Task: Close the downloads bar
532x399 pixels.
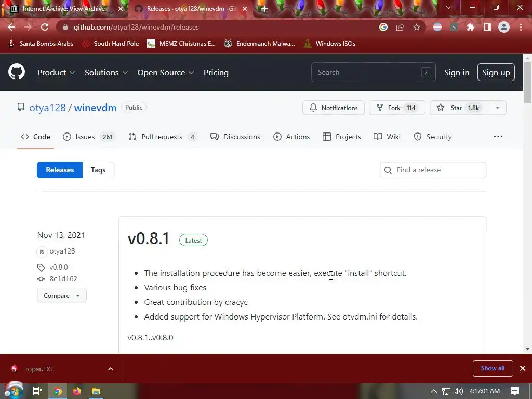Action: click(x=523, y=368)
